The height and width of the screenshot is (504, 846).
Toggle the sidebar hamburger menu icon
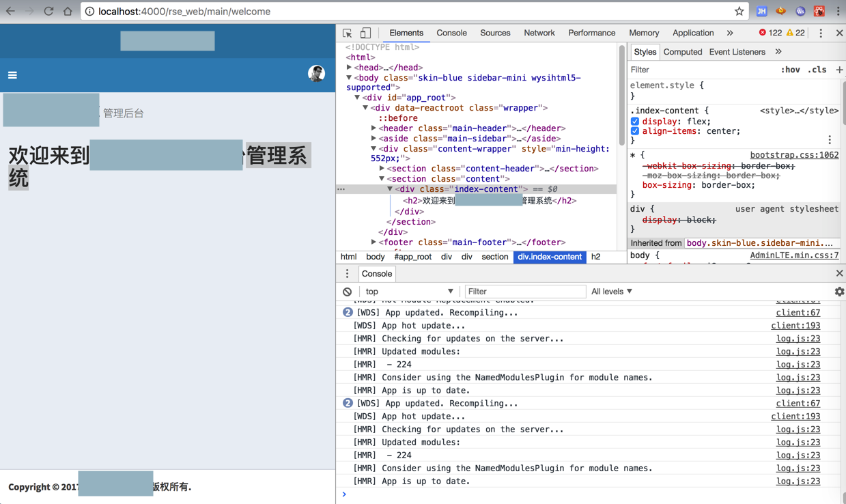(x=12, y=75)
